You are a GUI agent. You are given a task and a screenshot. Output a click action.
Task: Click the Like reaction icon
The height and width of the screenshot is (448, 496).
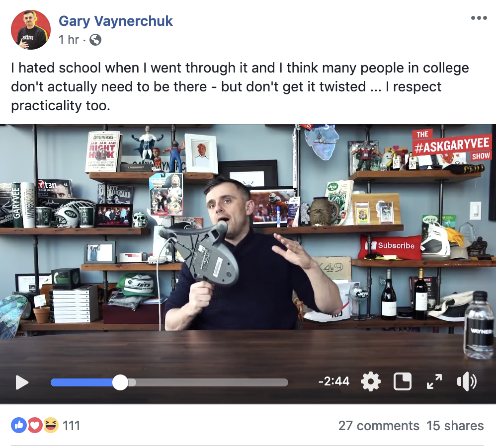(x=19, y=425)
